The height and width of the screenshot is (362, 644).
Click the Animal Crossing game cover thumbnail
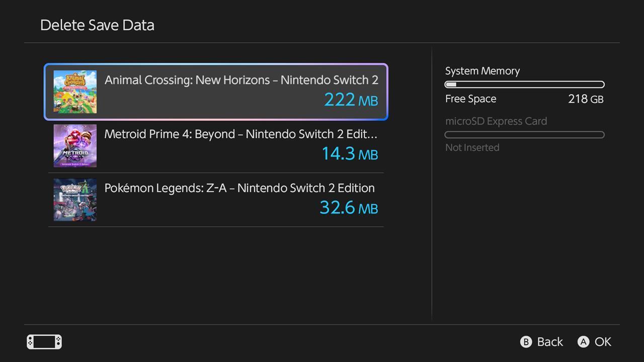tap(75, 92)
